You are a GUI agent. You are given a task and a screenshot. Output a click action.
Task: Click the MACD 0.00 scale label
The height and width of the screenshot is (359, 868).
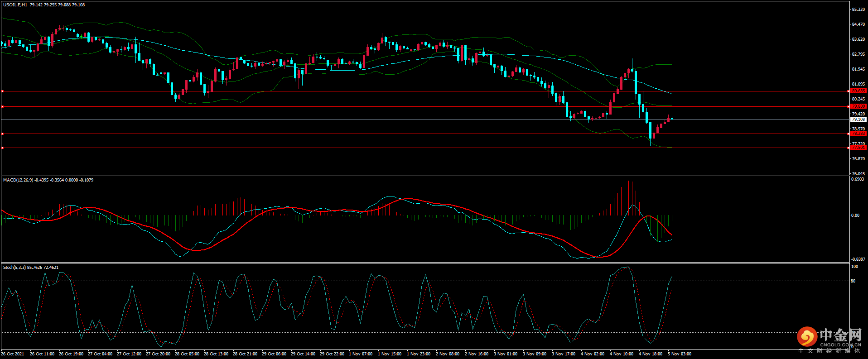[855, 215]
